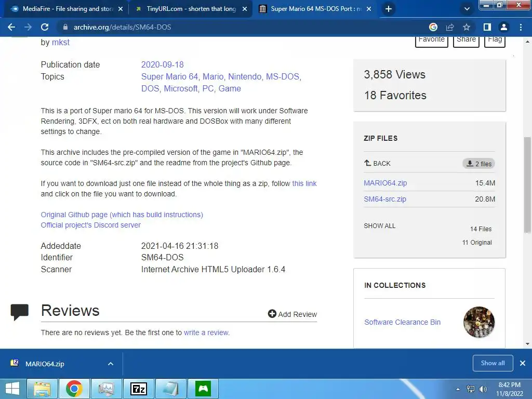Image resolution: width=532 pixels, height=399 pixels.
Task: Click the Favorite button
Action: [x=432, y=41]
